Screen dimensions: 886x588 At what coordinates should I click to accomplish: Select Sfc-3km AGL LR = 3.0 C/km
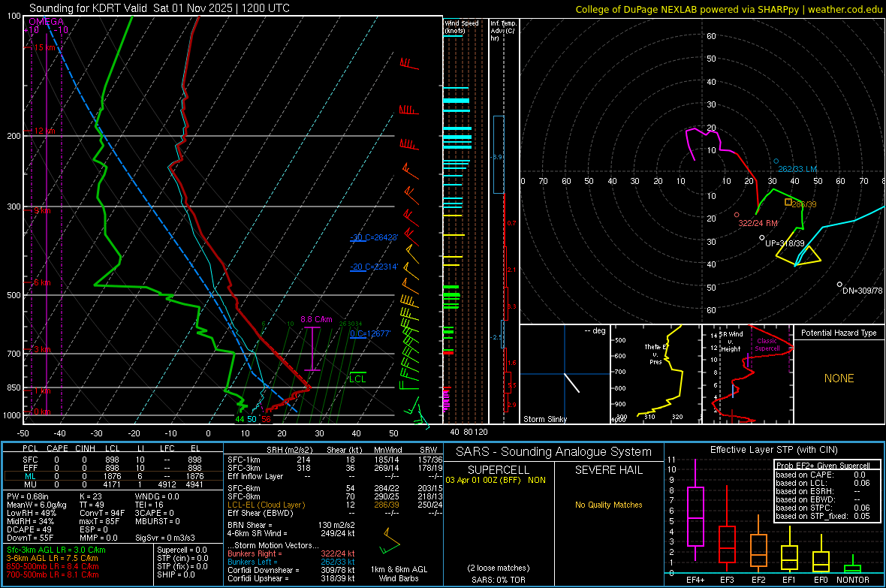[56, 550]
